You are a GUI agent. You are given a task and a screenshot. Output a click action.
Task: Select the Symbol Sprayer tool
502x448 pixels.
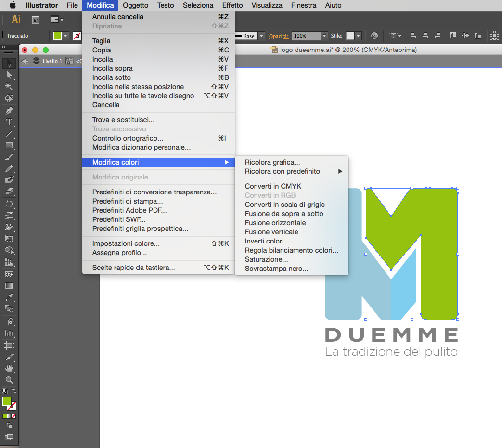click(x=9, y=321)
